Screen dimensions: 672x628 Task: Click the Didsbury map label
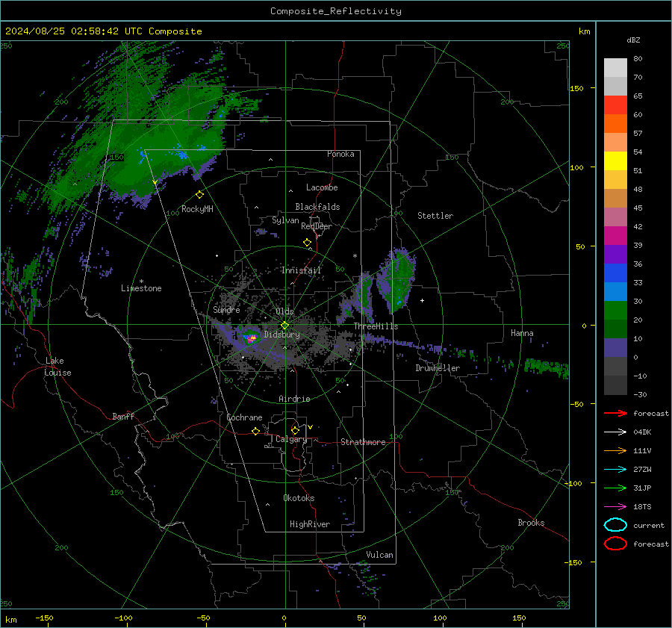282,335
